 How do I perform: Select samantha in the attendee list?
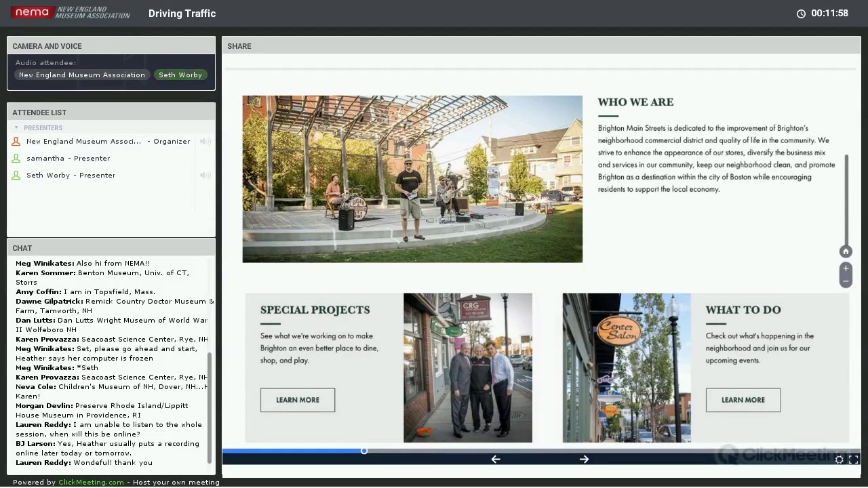pyautogui.click(x=68, y=158)
